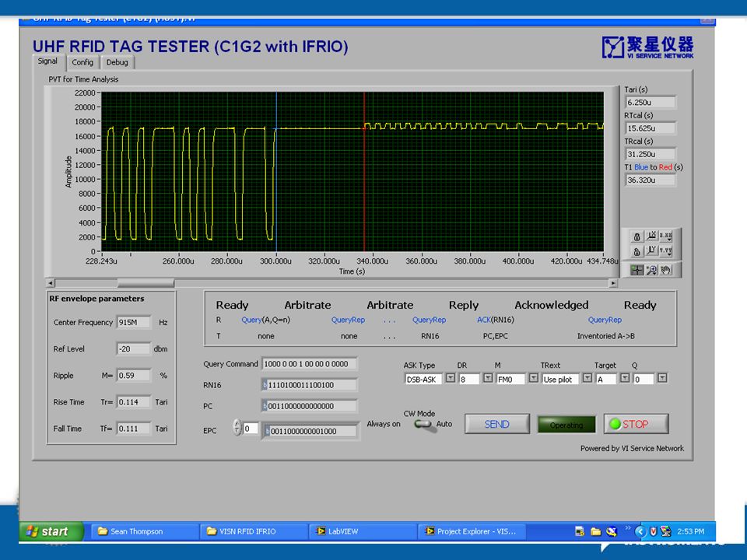This screenshot has width=747, height=560.
Task: Click the Query Command field
Action: click(x=309, y=364)
